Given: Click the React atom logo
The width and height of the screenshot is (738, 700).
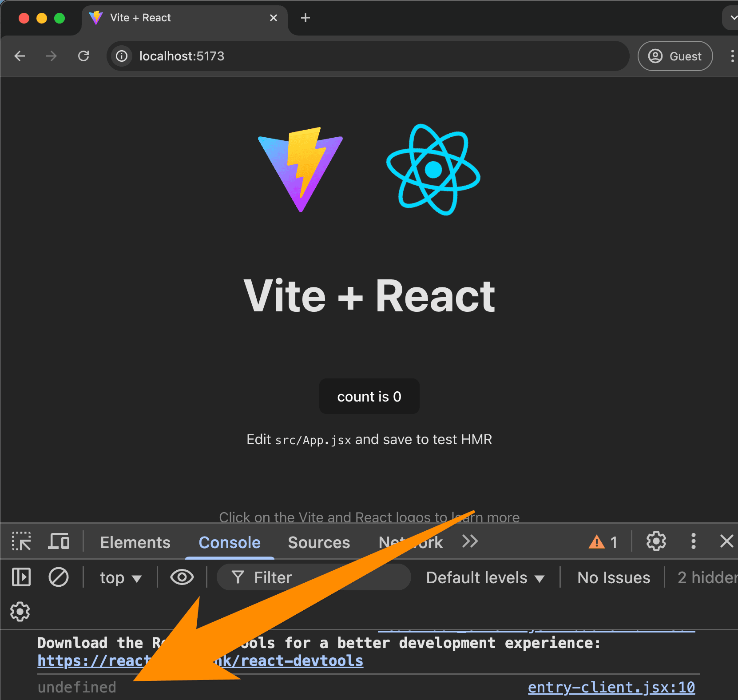Looking at the screenshot, I should [433, 169].
